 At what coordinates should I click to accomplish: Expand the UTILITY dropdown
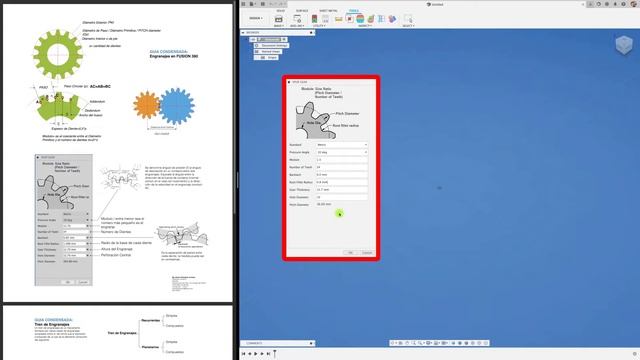tap(319, 26)
